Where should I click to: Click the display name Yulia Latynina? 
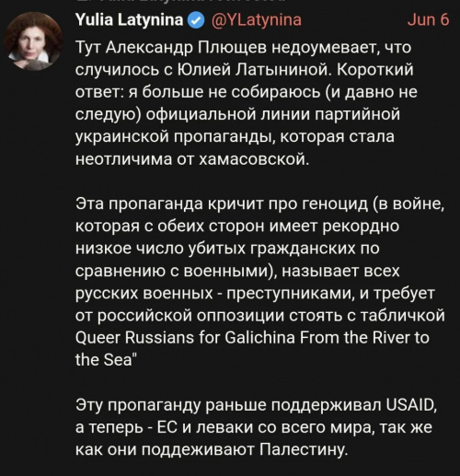(129, 20)
